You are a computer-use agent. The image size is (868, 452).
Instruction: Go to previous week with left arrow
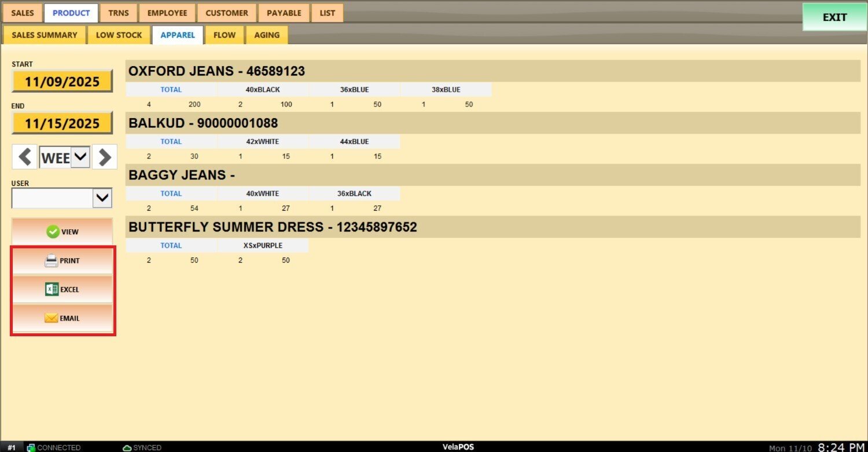[x=24, y=157]
